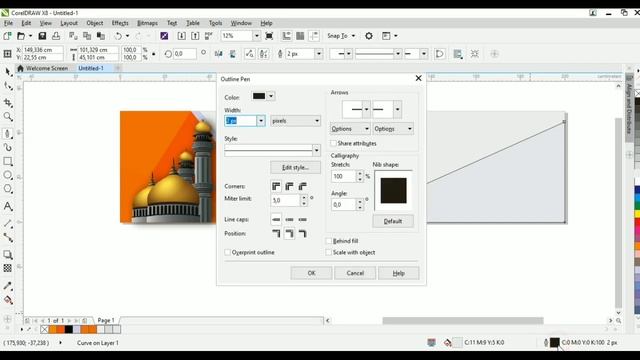Click the Miter limit field
The height and width of the screenshot is (360, 640).
point(286,200)
